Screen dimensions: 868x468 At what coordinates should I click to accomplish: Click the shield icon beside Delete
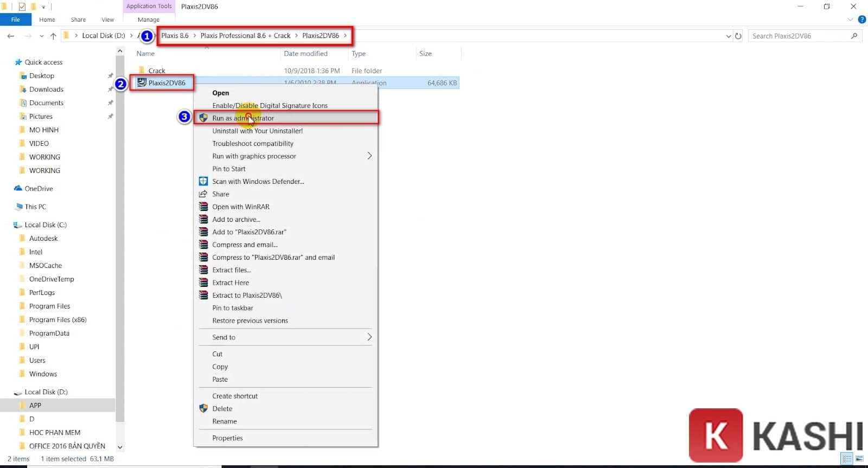(x=203, y=408)
